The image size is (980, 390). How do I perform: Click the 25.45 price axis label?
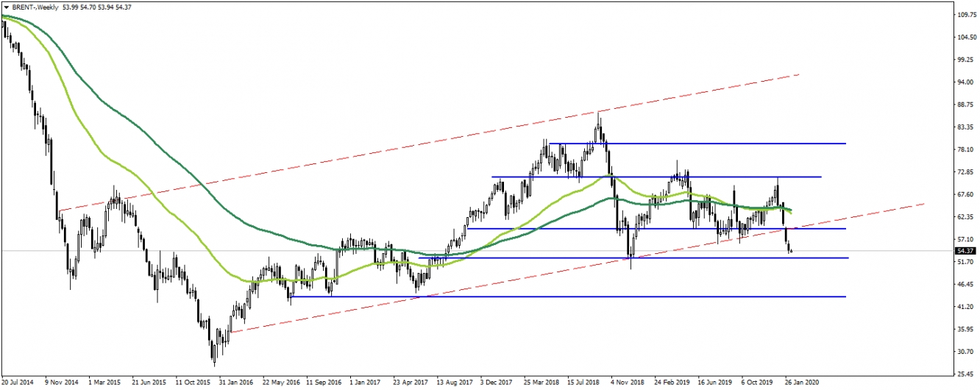pyautogui.click(x=966, y=374)
